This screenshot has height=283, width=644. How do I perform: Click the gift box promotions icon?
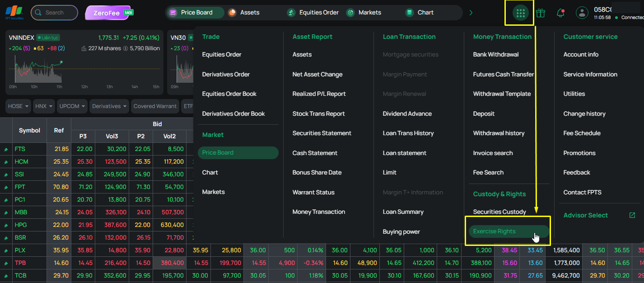click(541, 13)
